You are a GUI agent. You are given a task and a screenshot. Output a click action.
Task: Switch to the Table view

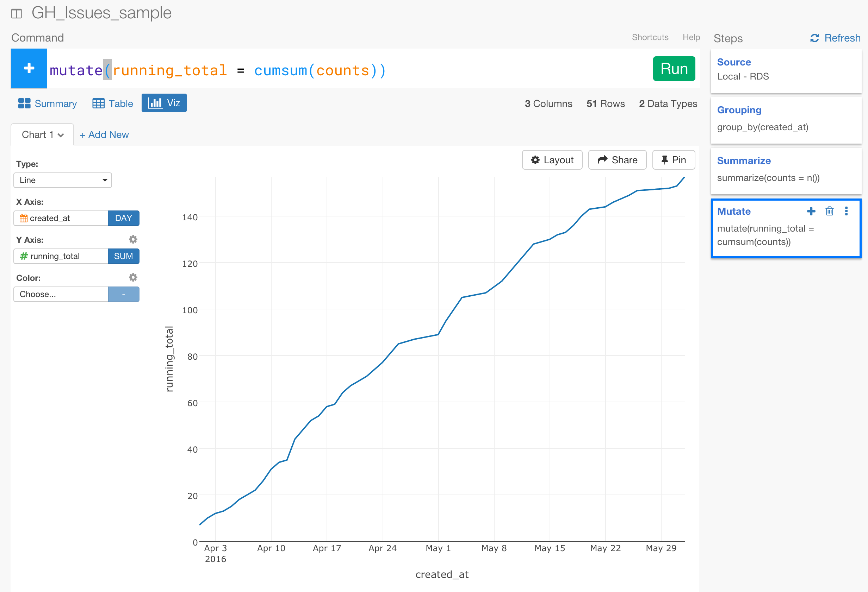(112, 103)
